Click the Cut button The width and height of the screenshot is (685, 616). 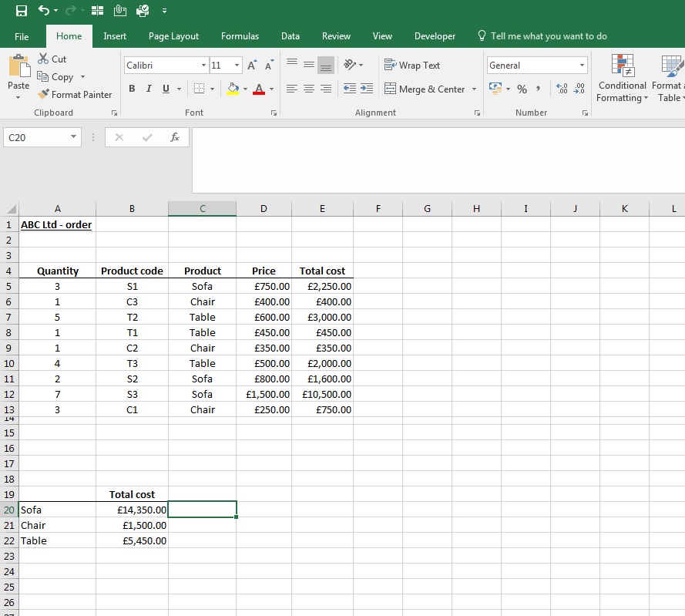(x=52, y=59)
